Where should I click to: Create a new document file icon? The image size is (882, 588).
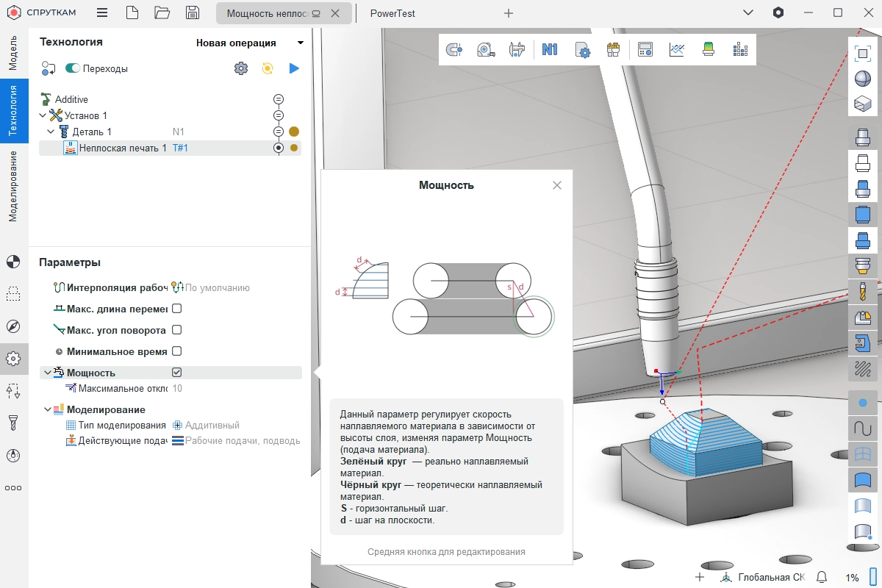132,13
